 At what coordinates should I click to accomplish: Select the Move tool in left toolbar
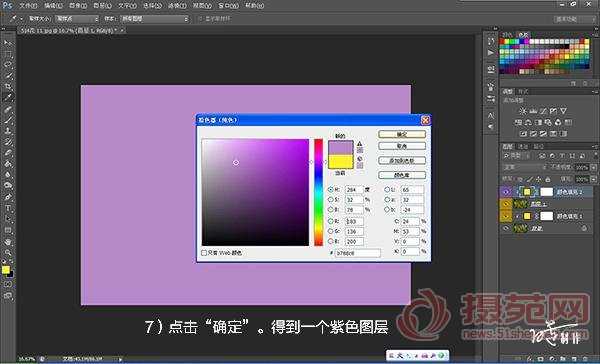(x=8, y=43)
